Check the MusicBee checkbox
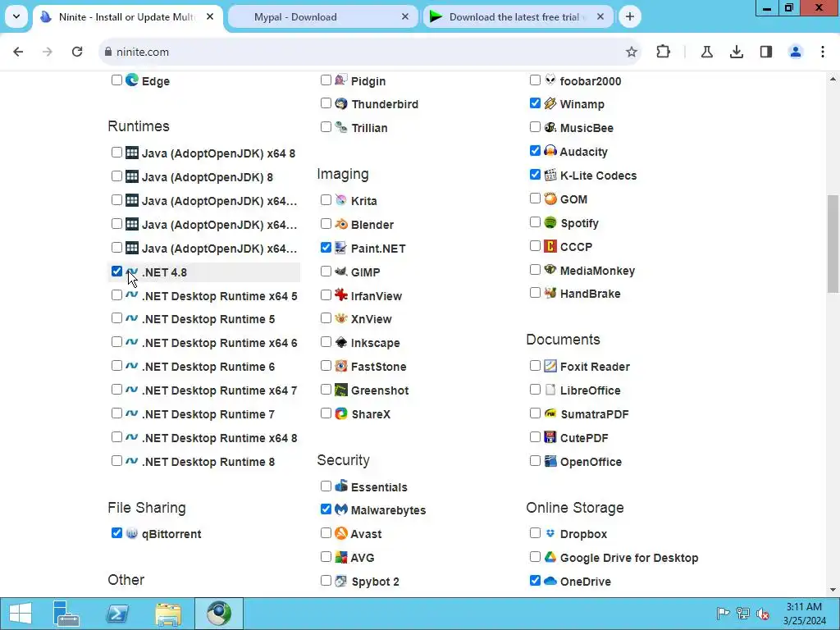This screenshot has height=630, width=840. click(x=535, y=127)
